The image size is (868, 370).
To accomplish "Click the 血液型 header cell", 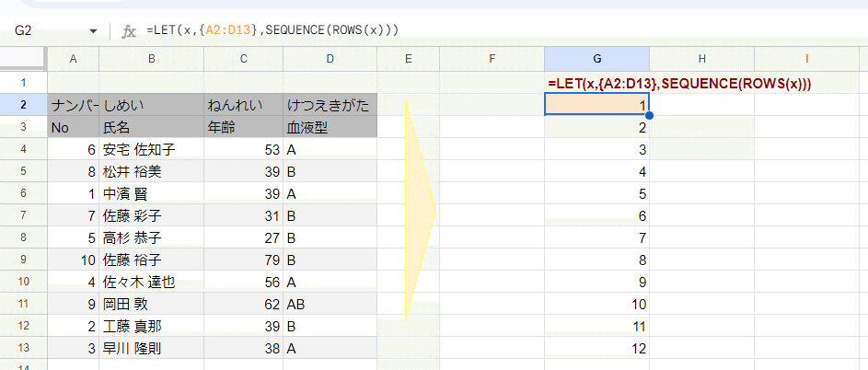I will click(330, 127).
